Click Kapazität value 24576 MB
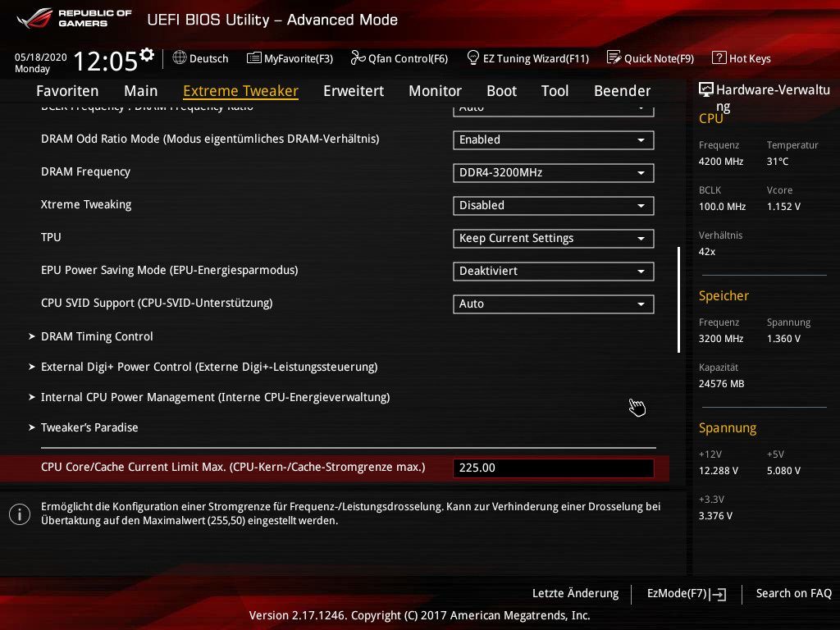The image size is (840, 630). click(721, 384)
